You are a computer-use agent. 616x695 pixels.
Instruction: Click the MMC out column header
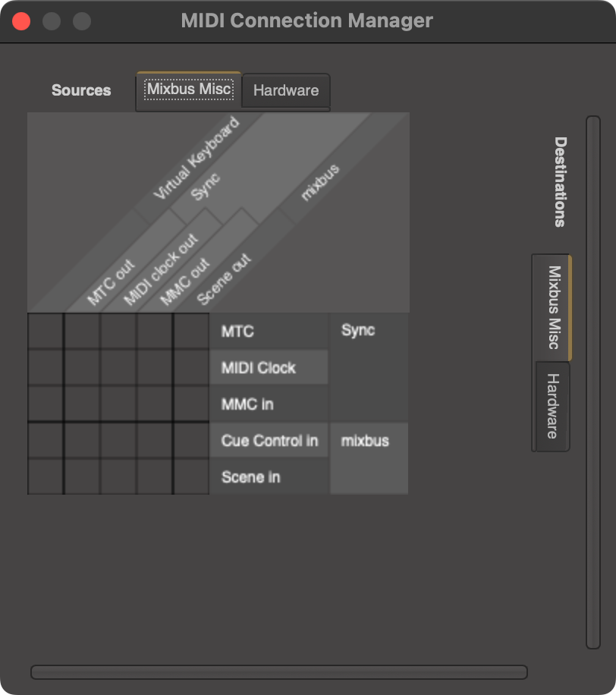pos(184,281)
